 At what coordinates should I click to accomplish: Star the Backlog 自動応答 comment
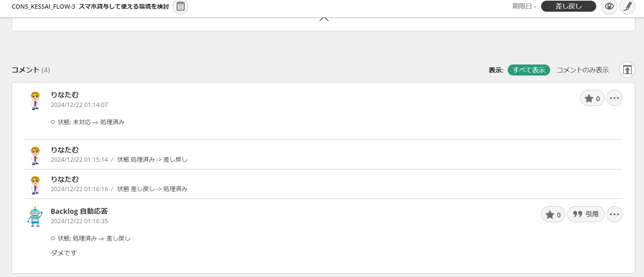(553, 214)
